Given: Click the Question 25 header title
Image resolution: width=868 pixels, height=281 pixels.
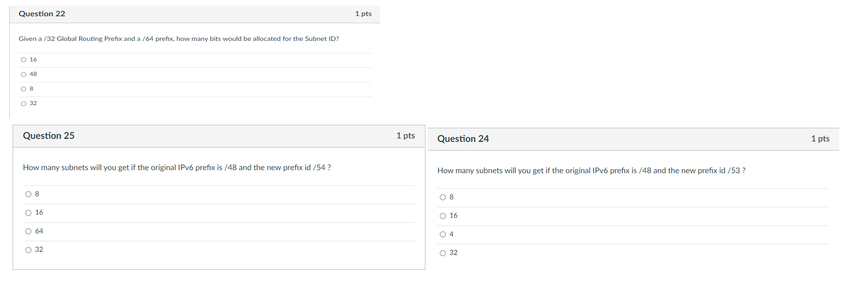Looking at the screenshot, I should [49, 136].
